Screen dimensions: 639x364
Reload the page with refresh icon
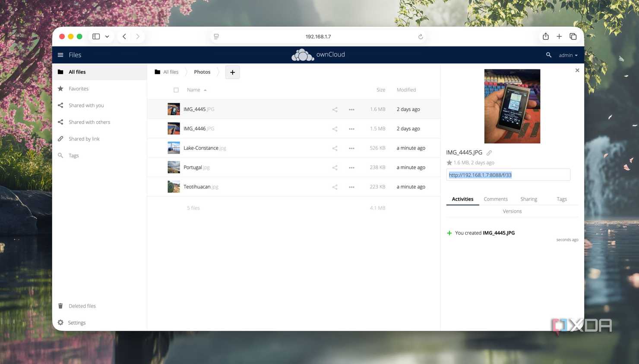(x=420, y=37)
